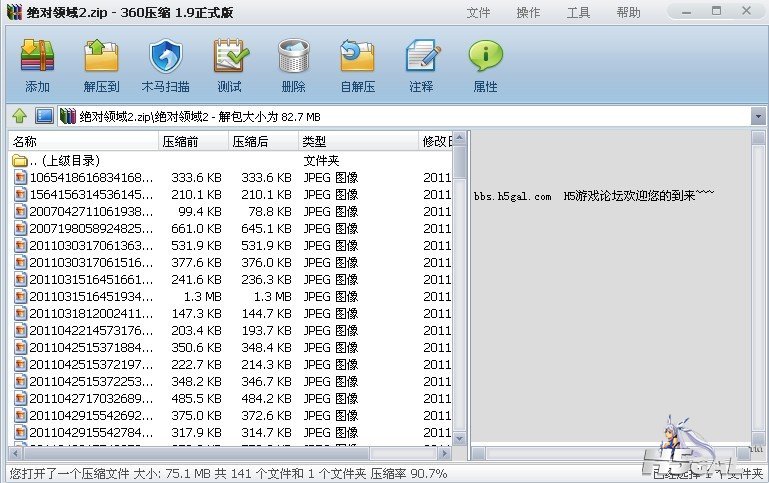Open the 解压到 (Extract to) tool
Viewport: 769px width, 483px height.
pyautogui.click(x=101, y=66)
